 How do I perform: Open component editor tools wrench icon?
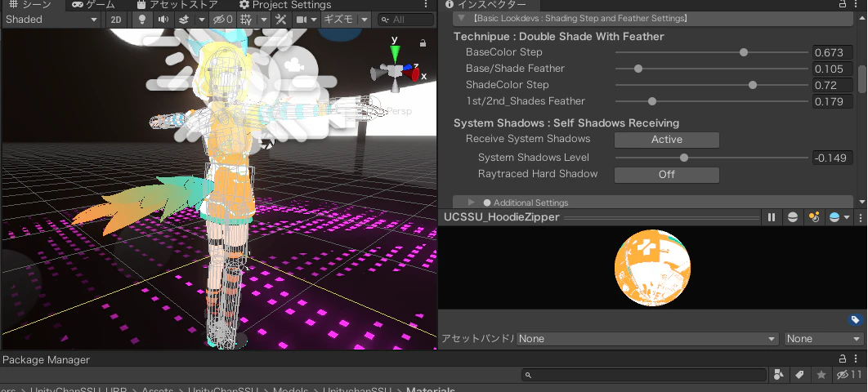[x=280, y=20]
